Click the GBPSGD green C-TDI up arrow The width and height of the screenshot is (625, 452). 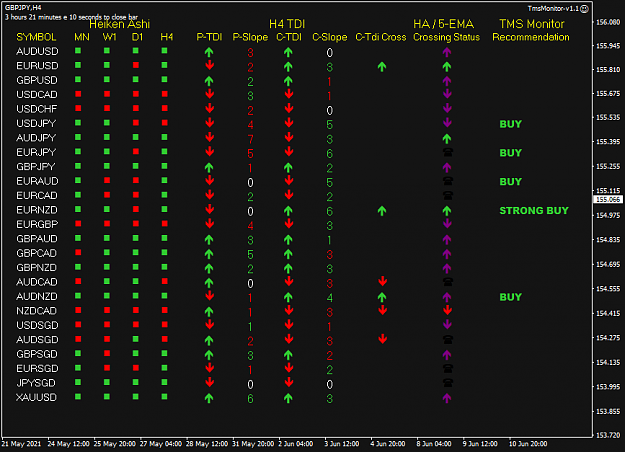point(288,355)
